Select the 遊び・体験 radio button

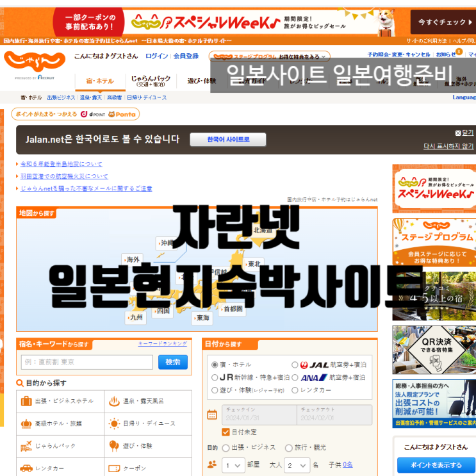click(215, 390)
